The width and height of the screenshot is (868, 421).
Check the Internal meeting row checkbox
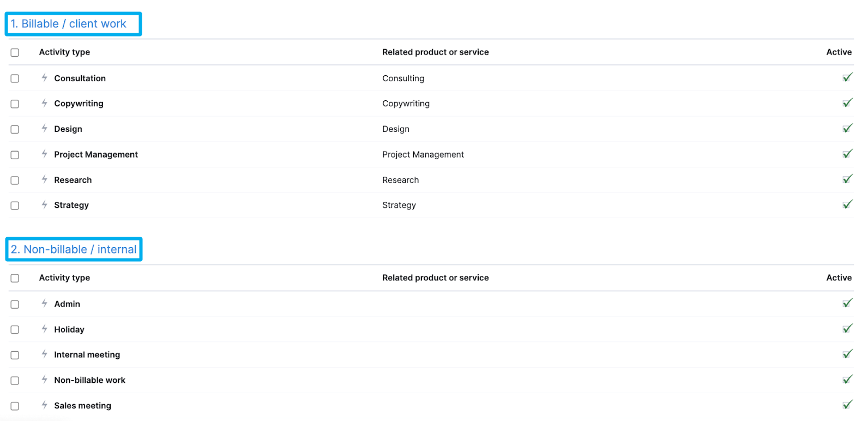(x=15, y=355)
